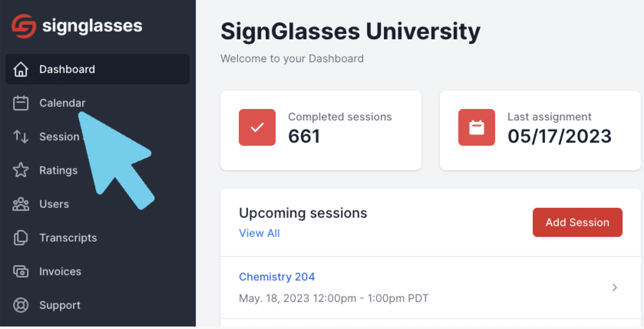Click the Transcripts documents icon
The height and width of the screenshot is (329, 644).
point(21,238)
